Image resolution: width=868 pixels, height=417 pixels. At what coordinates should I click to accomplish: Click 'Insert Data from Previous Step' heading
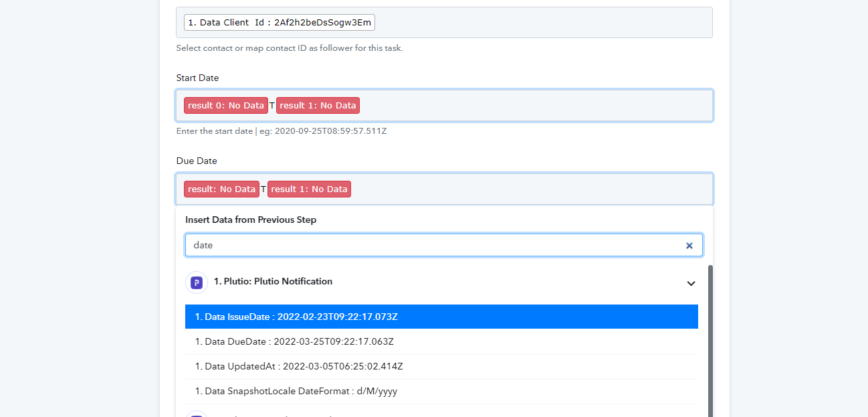(251, 220)
